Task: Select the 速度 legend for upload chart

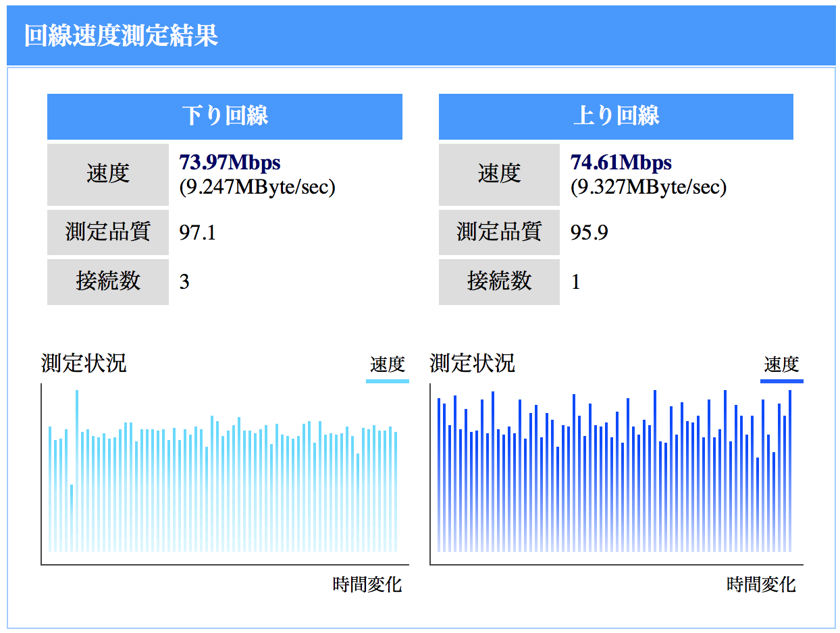Action: [x=782, y=364]
